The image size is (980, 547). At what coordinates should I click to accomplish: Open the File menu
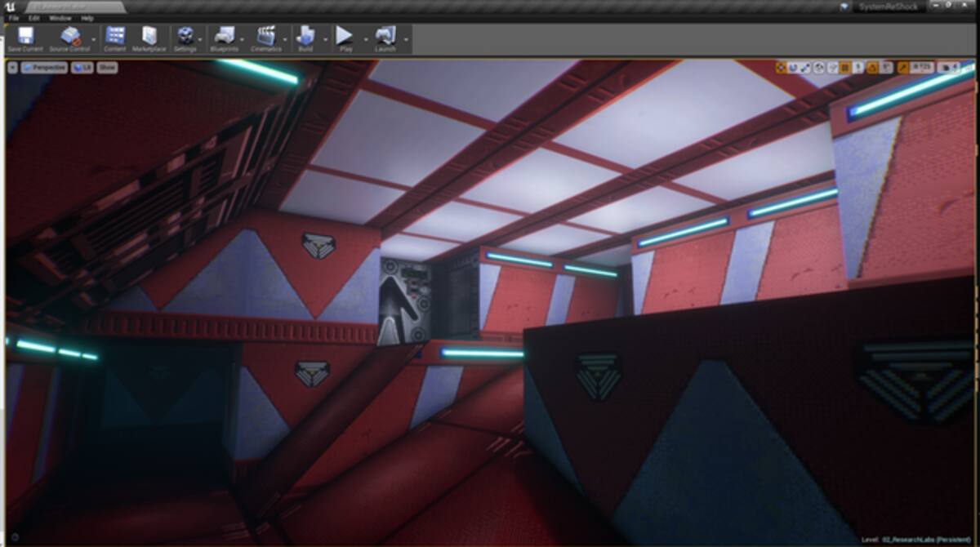click(x=13, y=18)
